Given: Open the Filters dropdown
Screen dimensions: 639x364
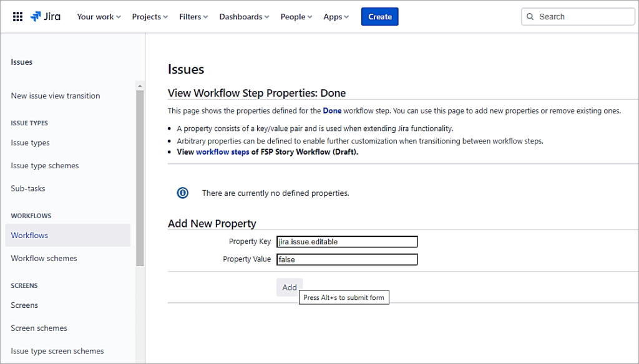Looking at the screenshot, I should [x=193, y=17].
